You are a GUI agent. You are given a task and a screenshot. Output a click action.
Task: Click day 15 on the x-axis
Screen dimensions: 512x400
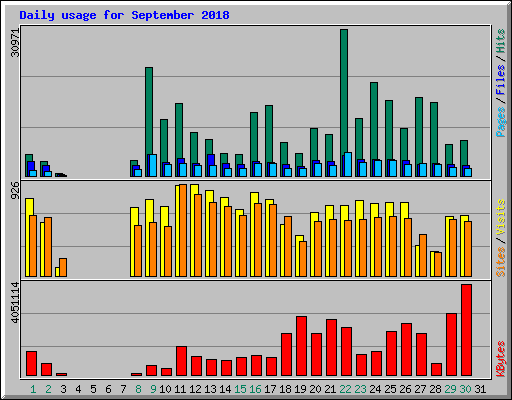pyautogui.click(x=240, y=389)
